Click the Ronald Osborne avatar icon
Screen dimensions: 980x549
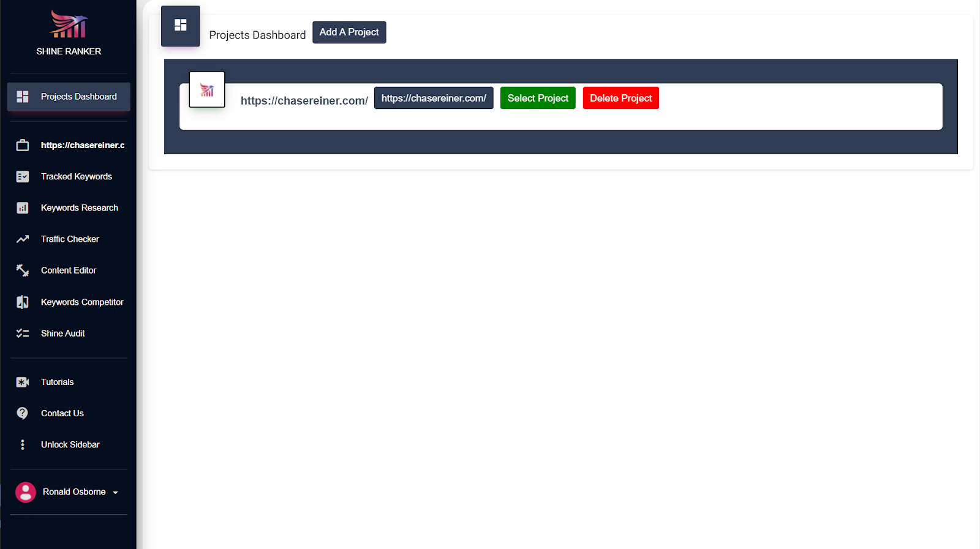tap(26, 492)
